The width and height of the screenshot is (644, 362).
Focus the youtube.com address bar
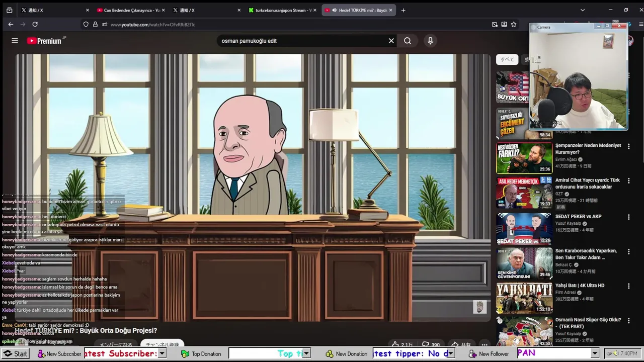[297, 24]
